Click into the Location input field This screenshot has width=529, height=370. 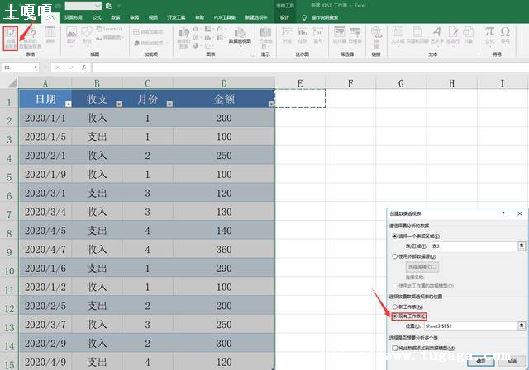coord(471,325)
